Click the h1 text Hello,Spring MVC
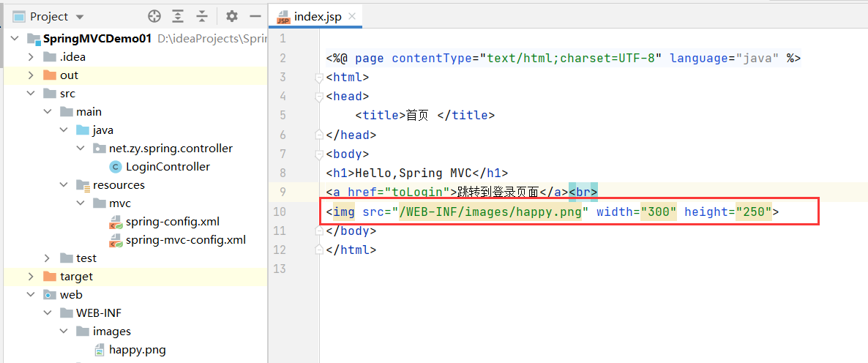 tap(414, 173)
